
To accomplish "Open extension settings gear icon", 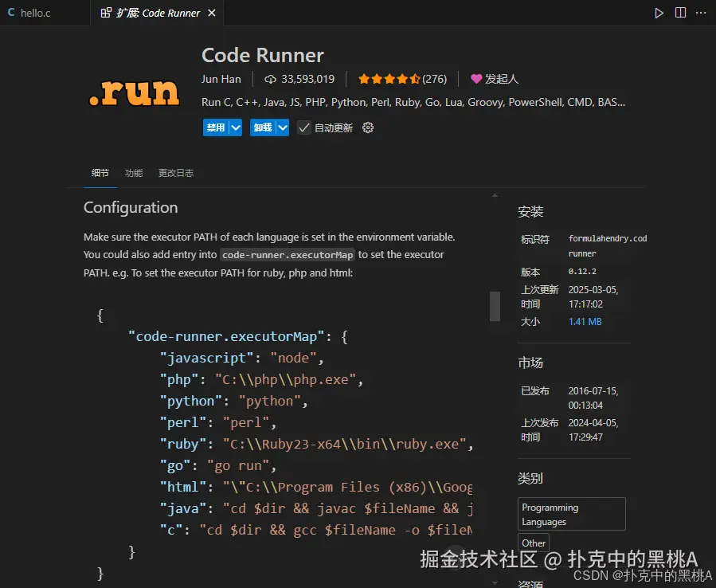I will coord(368,127).
